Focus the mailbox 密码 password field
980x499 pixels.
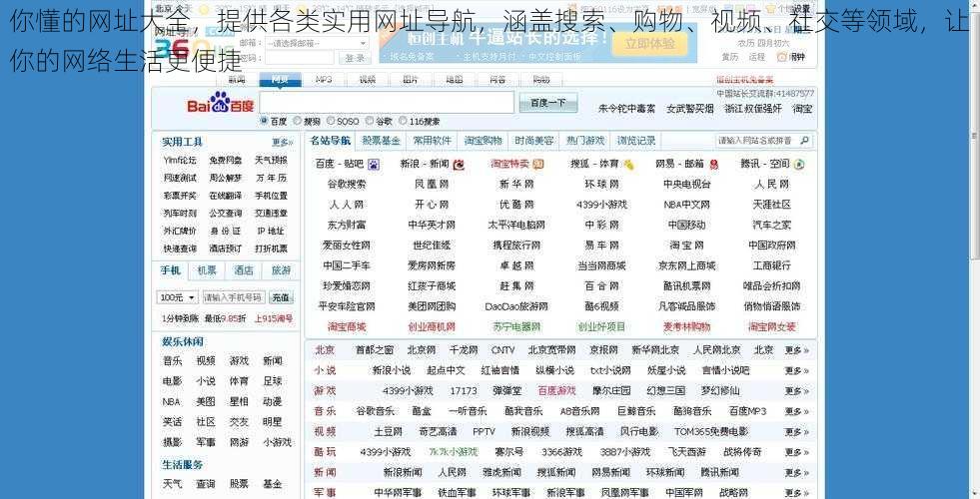click(299, 58)
